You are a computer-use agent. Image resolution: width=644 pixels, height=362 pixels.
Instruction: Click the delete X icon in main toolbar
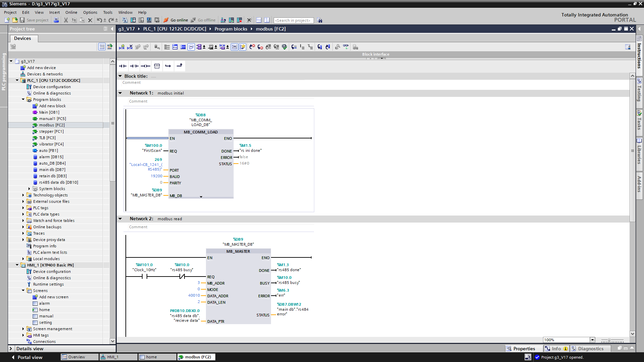tap(90, 20)
